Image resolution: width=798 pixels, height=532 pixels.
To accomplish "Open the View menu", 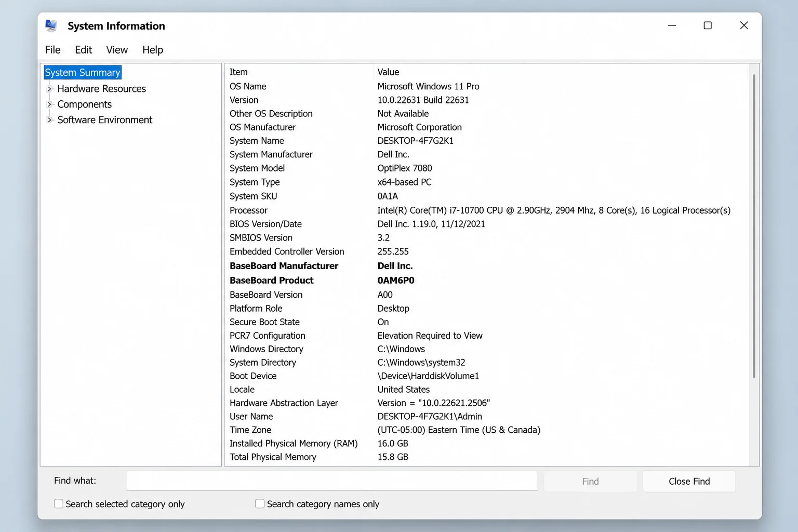I will tap(117, 50).
